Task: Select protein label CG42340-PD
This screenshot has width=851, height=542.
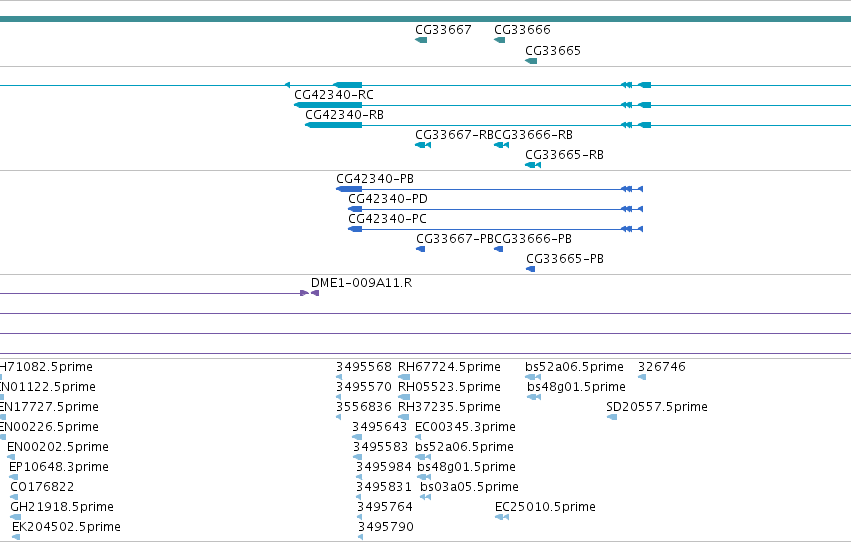Action: coord(388,199)
